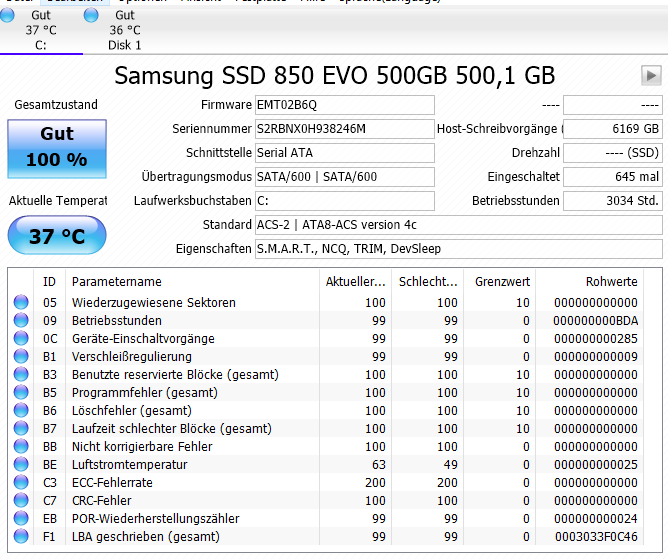Screen dimensions: 668x559
Task: Select the Nicht korrigierbare Fehler text
Action: coord(142,447)
